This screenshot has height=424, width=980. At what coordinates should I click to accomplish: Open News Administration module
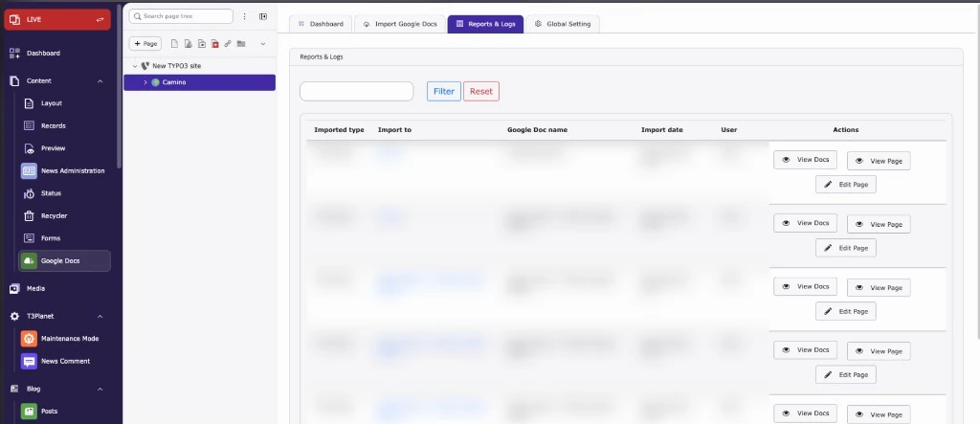(x=64, y=170)
